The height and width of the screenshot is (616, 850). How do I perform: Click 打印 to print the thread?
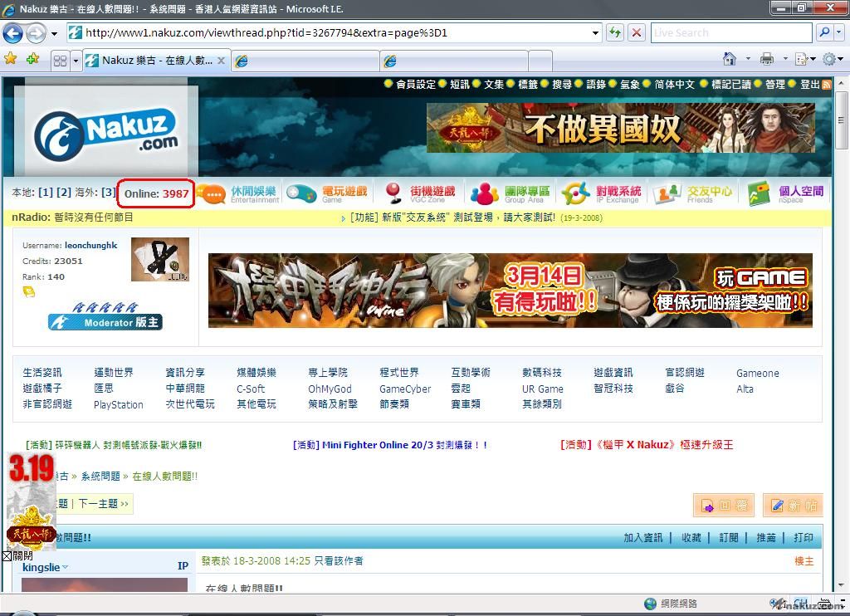point(804,537)
